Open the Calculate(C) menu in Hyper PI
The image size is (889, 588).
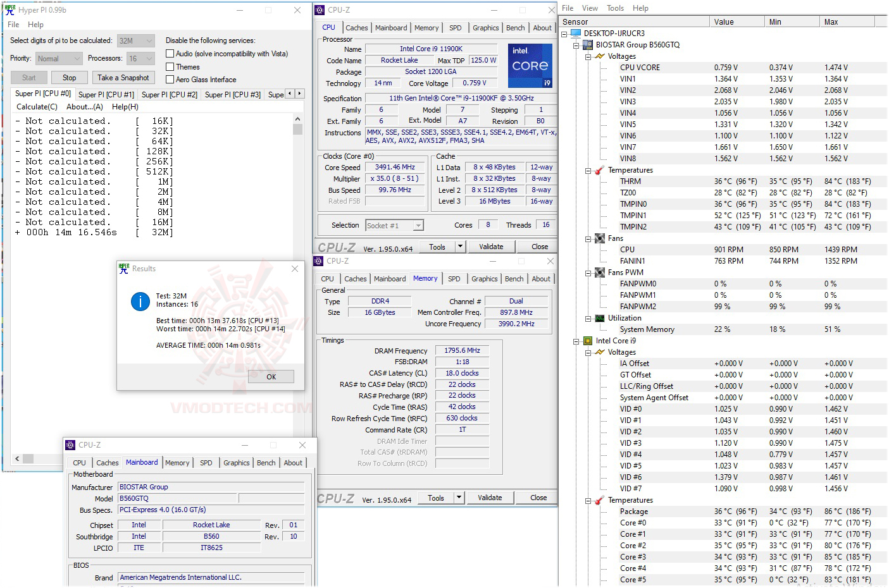point(37,107)
